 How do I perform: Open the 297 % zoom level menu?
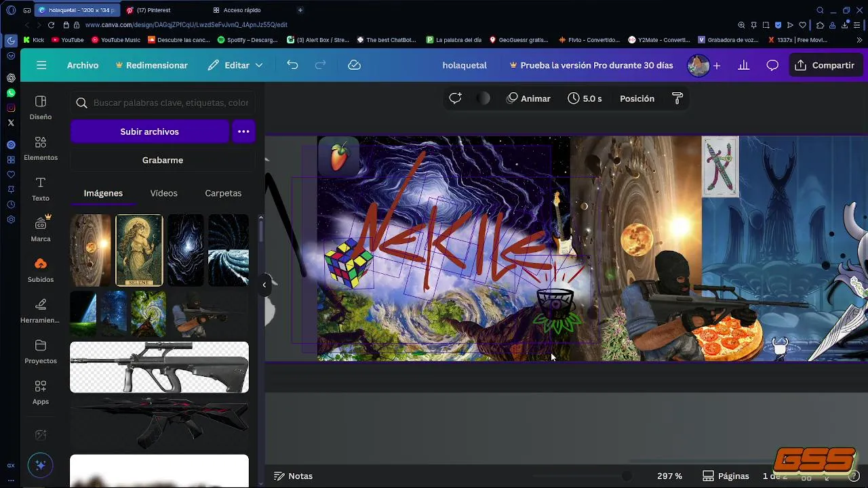point(669,476)
